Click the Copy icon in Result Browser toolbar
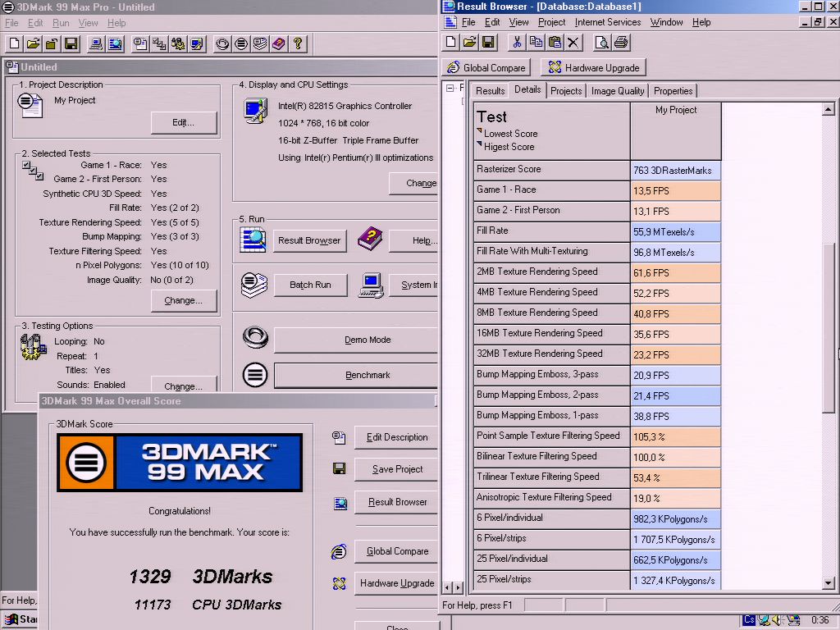840x630 pixels. pyautogui.click(x=536, y=43)
